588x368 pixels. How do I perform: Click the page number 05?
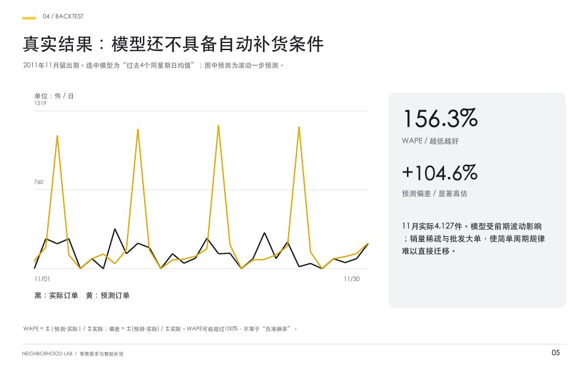556,353
